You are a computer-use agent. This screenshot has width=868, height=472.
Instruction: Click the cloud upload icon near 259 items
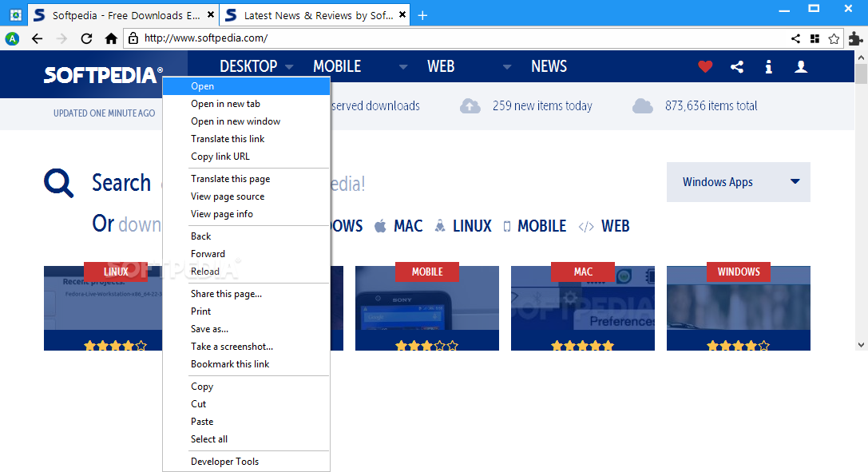pos(470,105)
